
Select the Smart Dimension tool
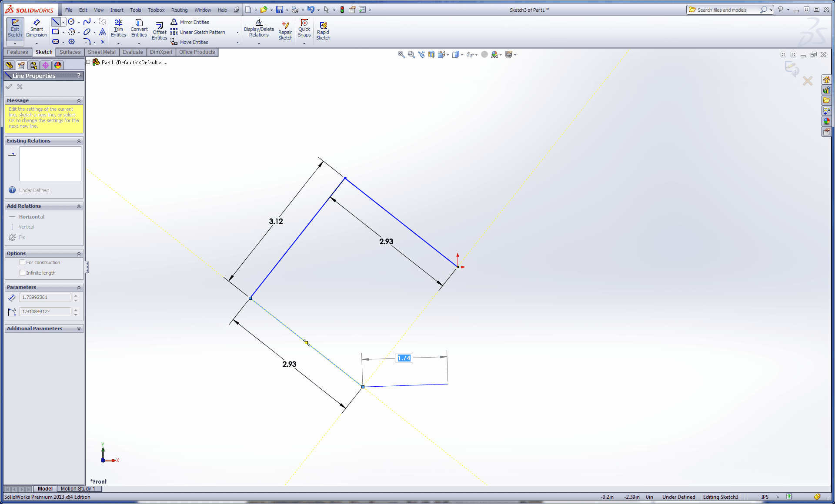pyautogui.click(x=37, y=29)
